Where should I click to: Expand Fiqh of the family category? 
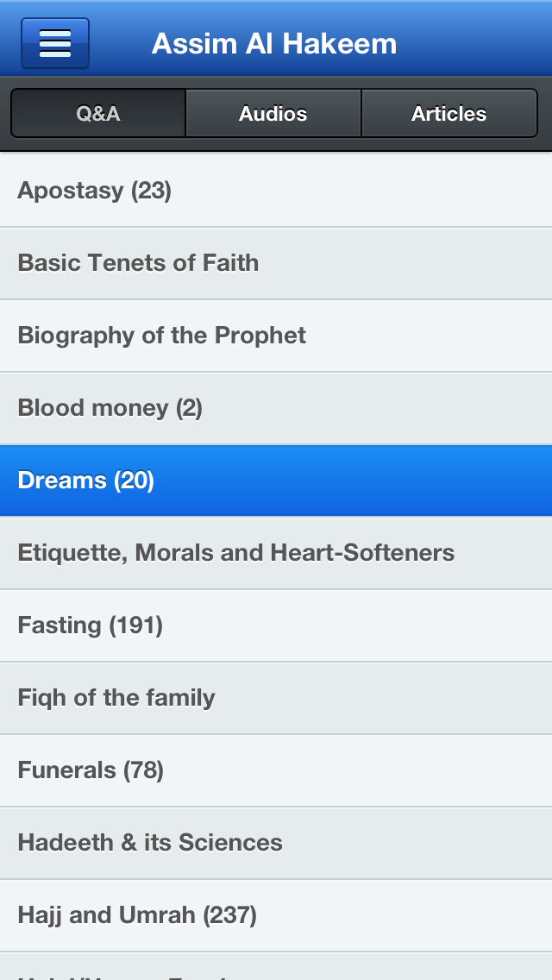pos(276,698)
